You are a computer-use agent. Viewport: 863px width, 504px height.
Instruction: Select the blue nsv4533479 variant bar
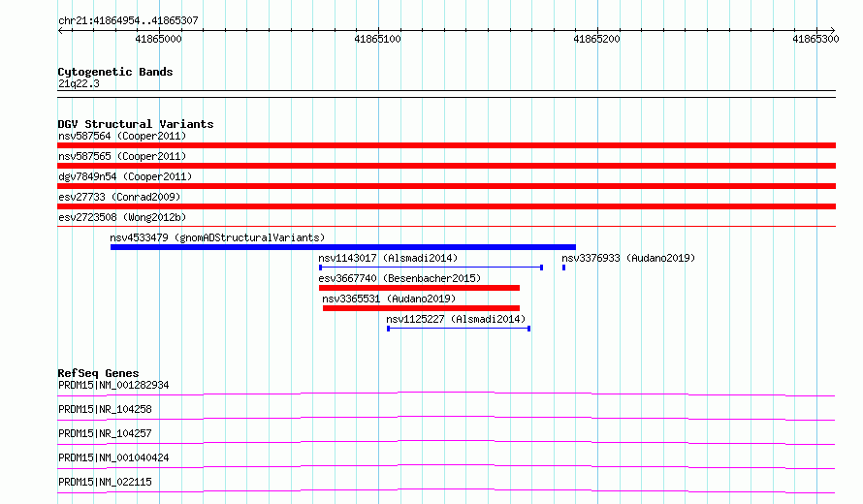(343, 247)
